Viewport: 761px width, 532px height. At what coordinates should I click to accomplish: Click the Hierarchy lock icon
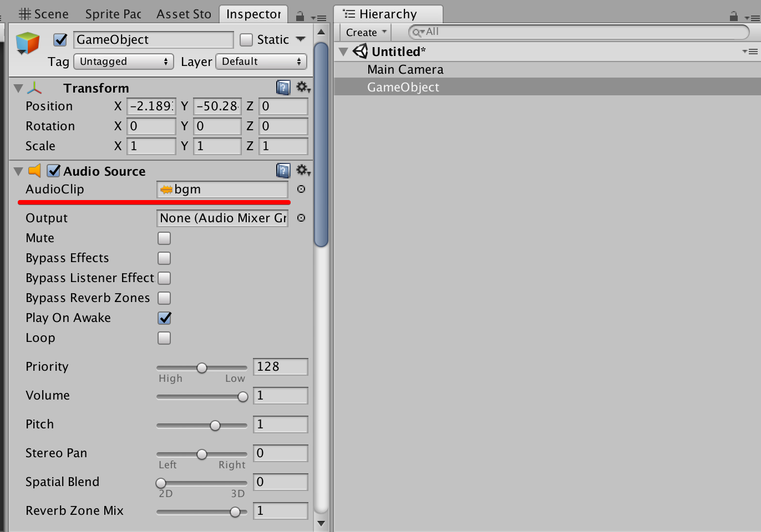[x=733, y=16]
